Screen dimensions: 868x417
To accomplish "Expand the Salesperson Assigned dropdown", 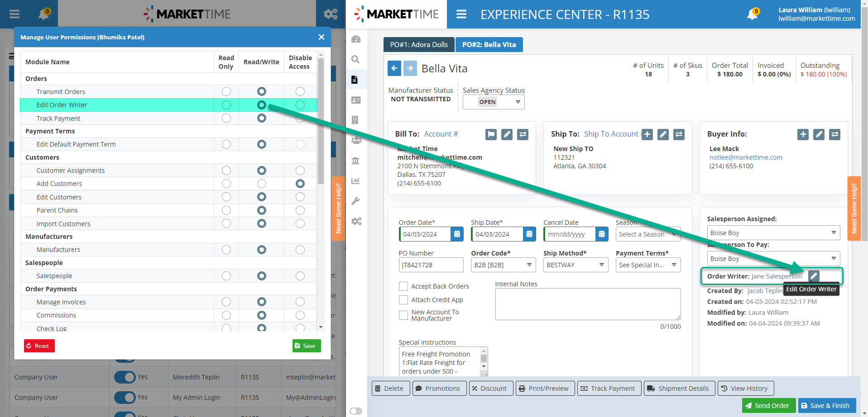I will pos(773,233).
